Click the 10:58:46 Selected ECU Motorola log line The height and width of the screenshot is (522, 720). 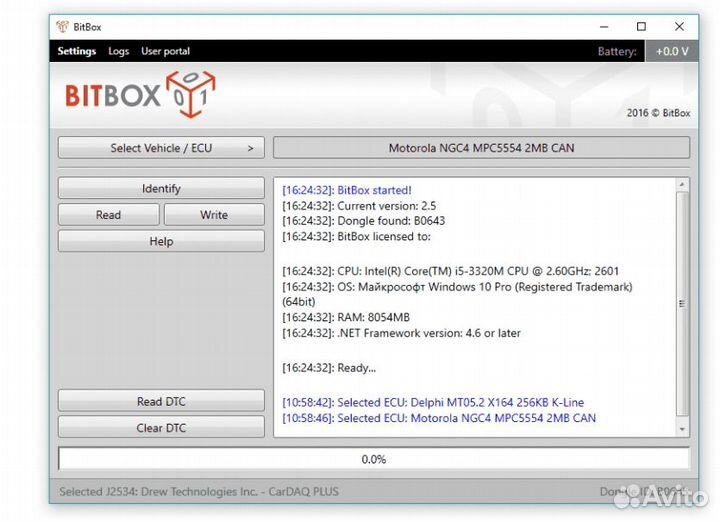coord(439,418)
